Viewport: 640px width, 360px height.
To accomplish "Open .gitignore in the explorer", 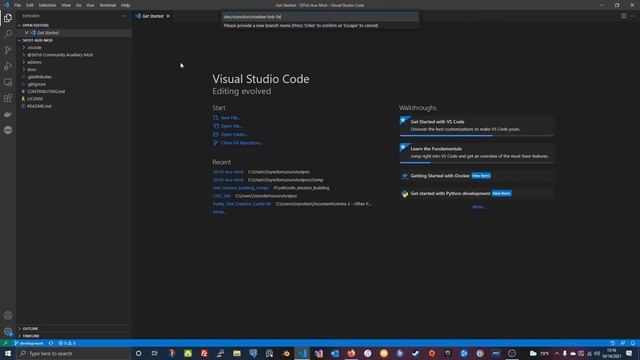I will (37, 84).
